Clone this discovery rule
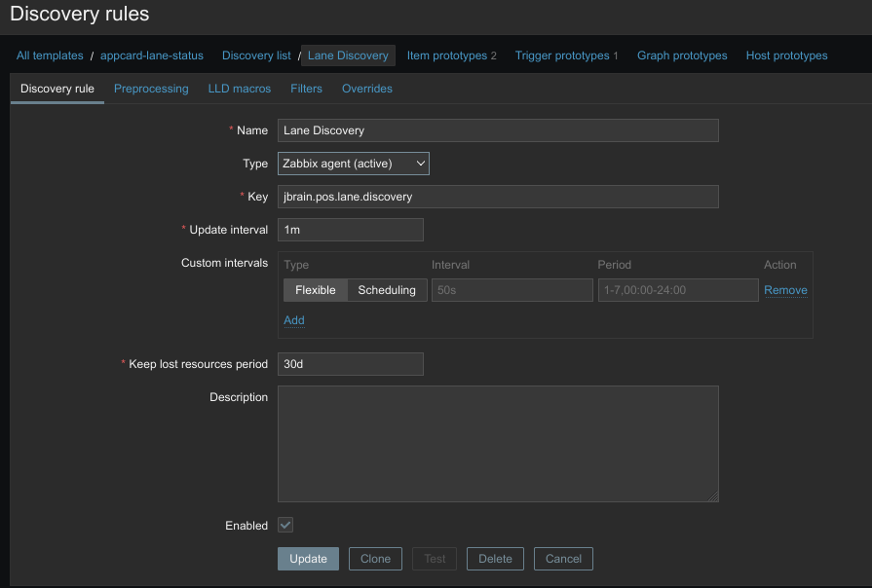The width and height of the screenshot is (872, 588). pos(375,559)
